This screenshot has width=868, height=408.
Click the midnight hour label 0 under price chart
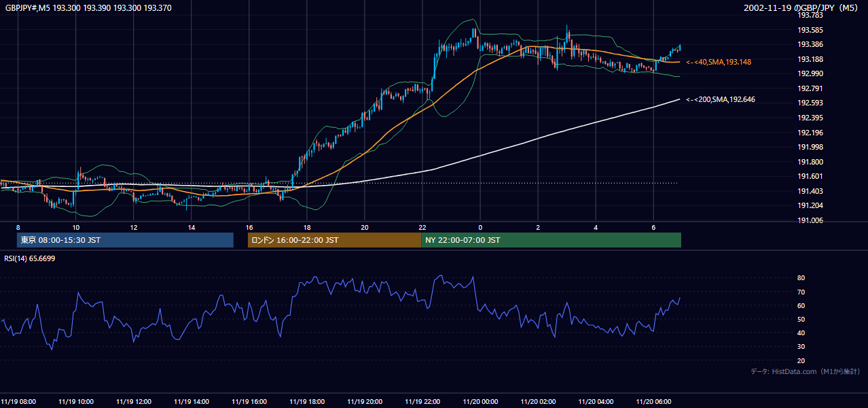480,227
